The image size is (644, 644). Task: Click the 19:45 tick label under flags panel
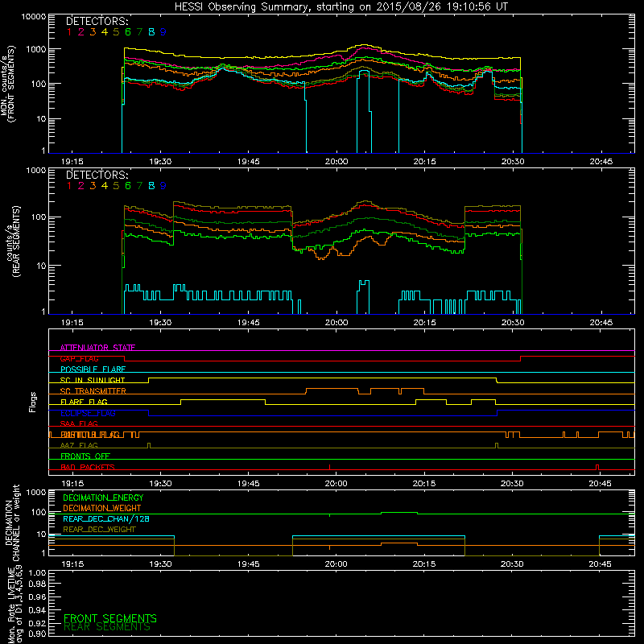248,484
